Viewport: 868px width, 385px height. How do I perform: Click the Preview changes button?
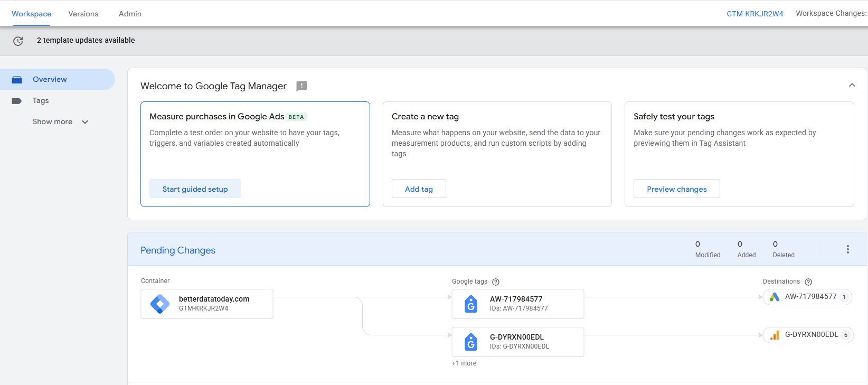point(677,189)
